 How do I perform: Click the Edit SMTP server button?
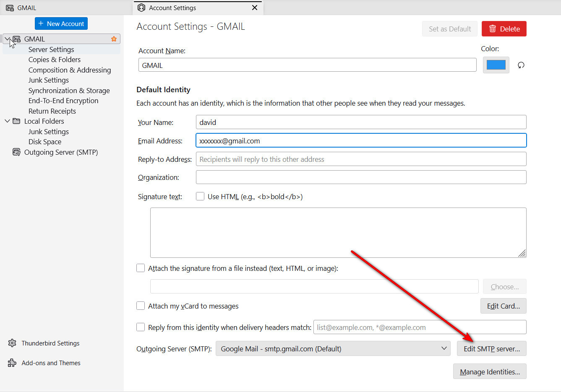(x=491, y=348)
